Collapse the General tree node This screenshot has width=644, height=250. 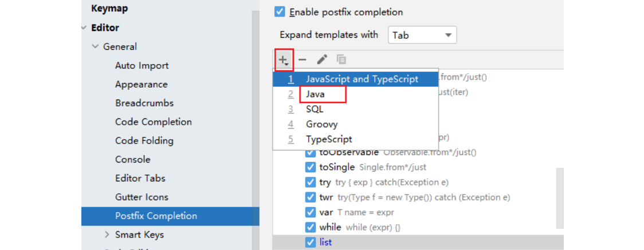click(x=96, y=47)
